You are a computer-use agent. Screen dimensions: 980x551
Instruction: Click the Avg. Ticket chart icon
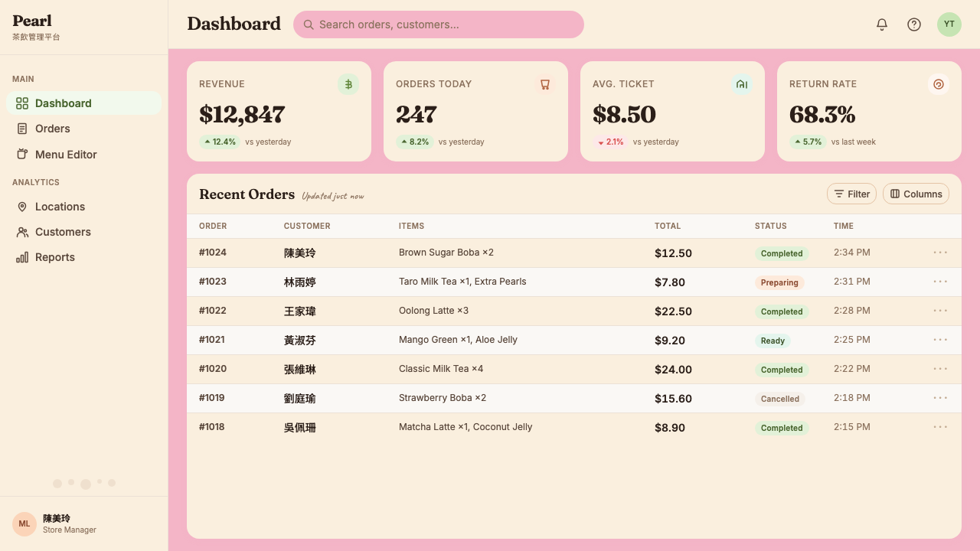tap(742, 84)
